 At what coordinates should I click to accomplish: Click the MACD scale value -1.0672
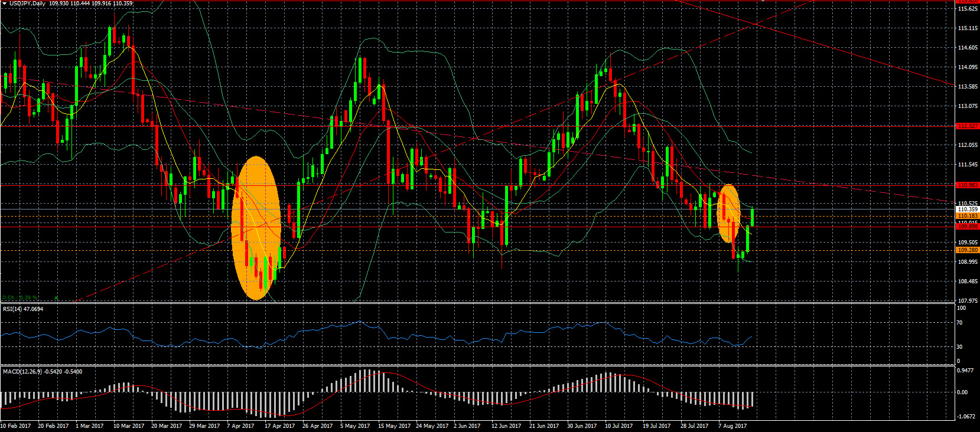coord(966,416)
